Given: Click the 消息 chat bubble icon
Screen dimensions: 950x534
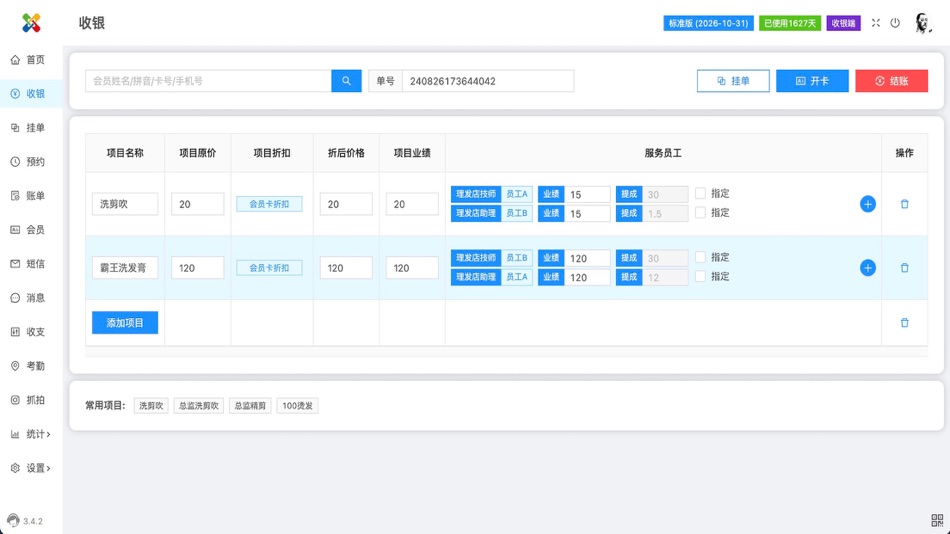Looking at the screenshot, I should point(15,298).
